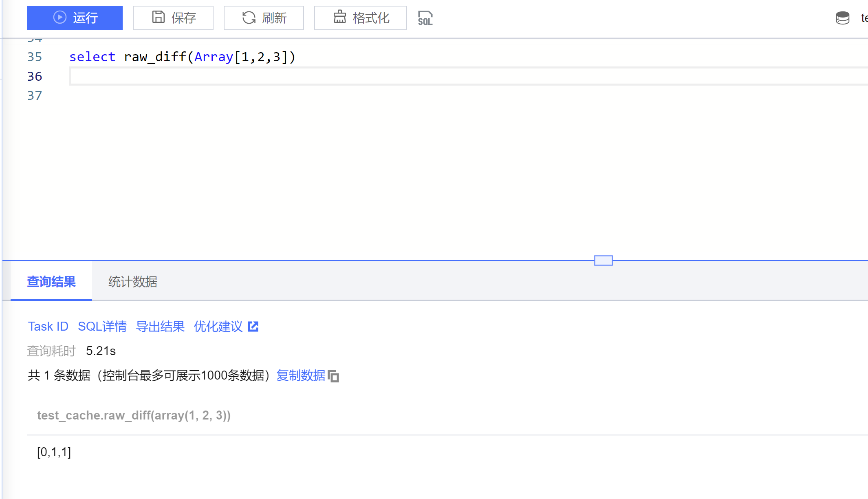Open the 优化建议 link
The width and height of the screenshot is (868, 499).
coord(218,327)
